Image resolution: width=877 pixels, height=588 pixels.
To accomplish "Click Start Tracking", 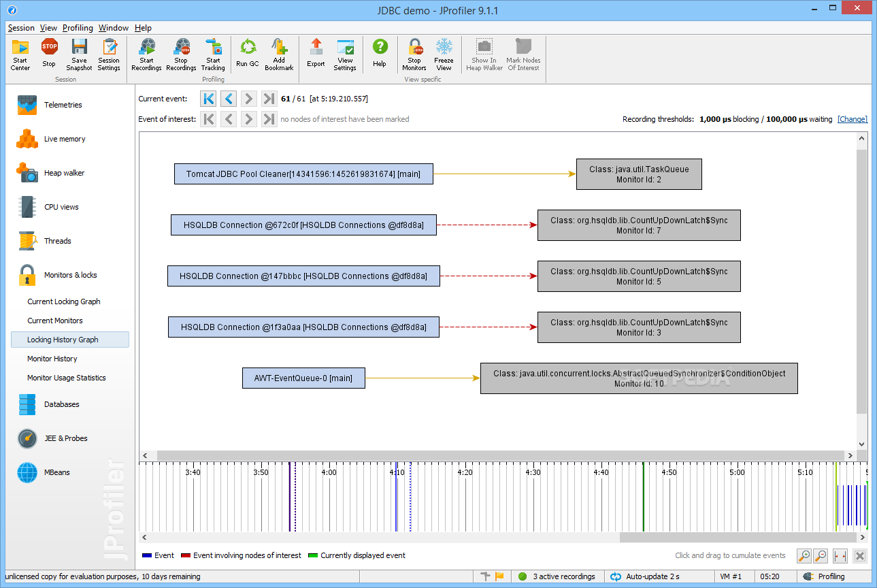I will [213, 54].
